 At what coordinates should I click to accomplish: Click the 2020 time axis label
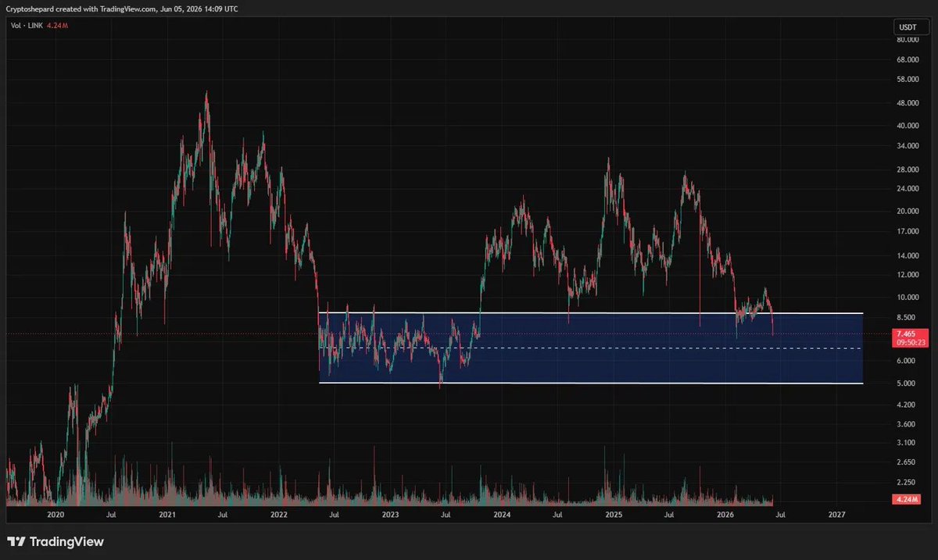[55, 515]
